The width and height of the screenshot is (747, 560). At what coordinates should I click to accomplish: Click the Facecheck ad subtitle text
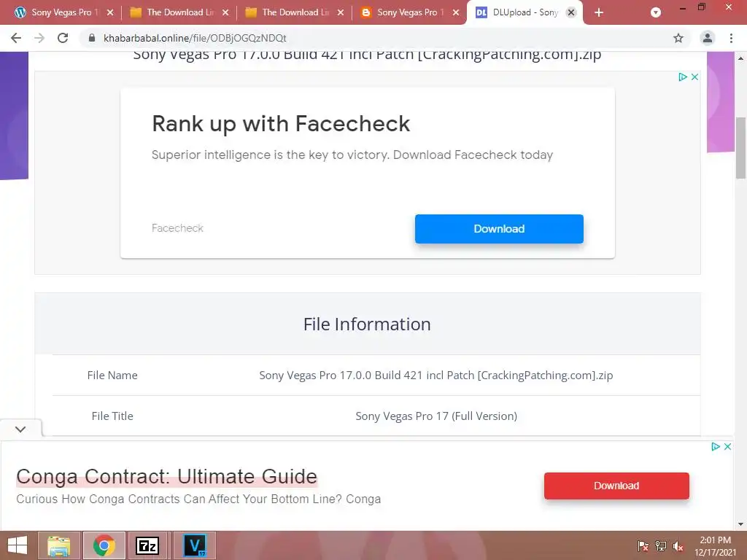[x=352, y=155]
